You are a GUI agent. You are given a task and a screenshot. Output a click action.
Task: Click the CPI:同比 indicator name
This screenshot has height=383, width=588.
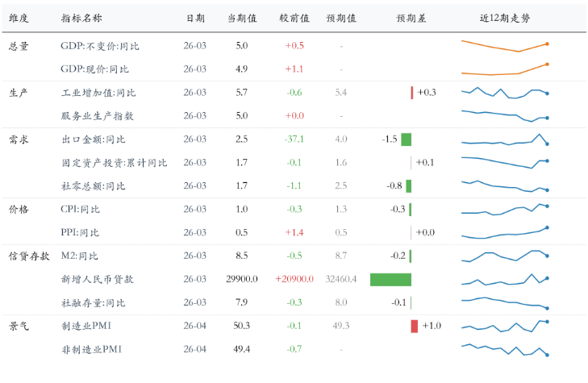(x=80, y=209)
